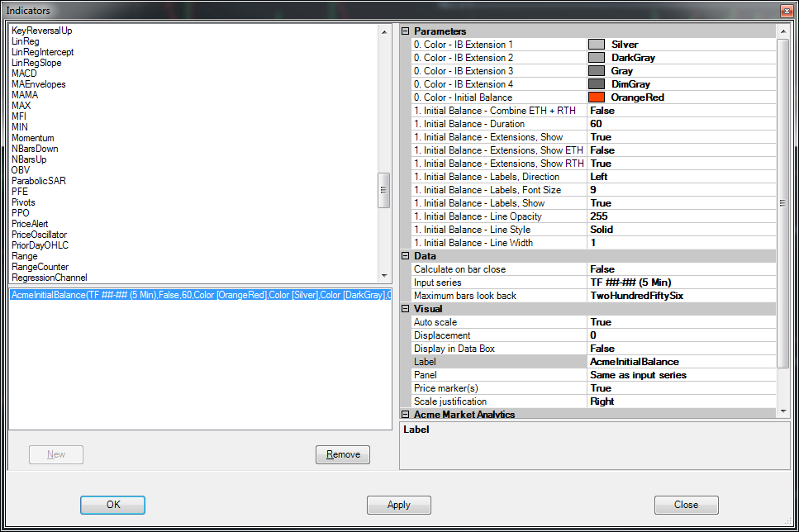Click the Silver IB Extension 1 swatch
The height and width of the screenshot is (532, 799).
(x=596, y=45)
